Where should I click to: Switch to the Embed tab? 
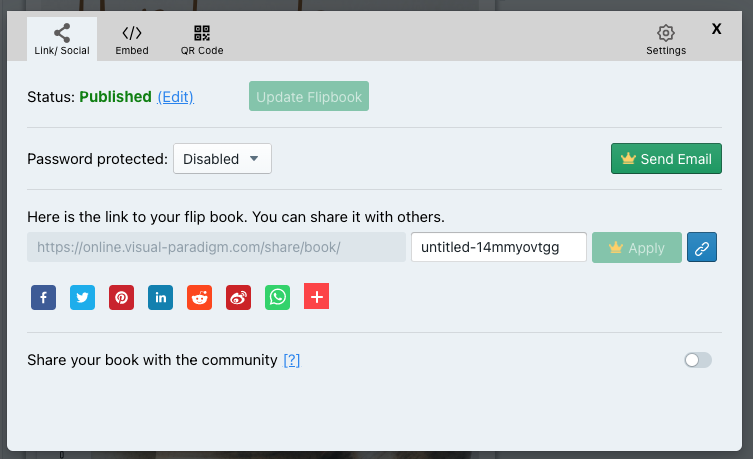pyautogui.click(x=132, y=40)
